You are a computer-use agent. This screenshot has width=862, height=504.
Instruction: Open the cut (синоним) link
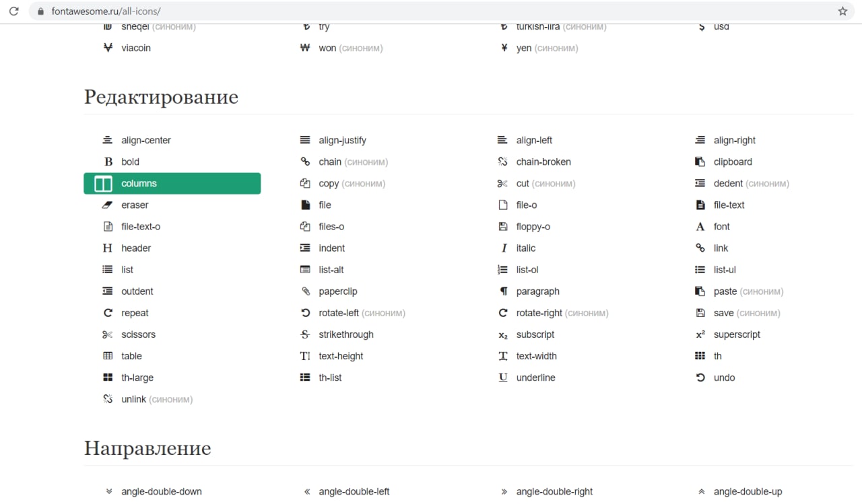coord(546,183)
